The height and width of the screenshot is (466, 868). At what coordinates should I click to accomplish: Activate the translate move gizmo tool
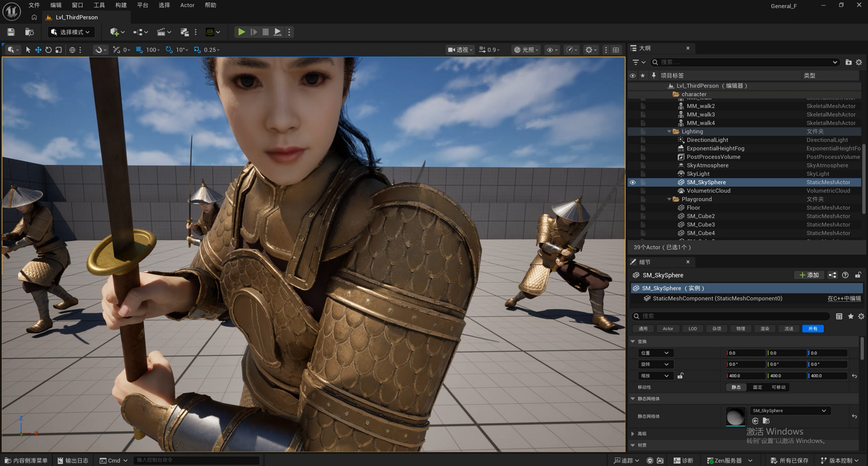pyautogui.click(x=38, y=50)
